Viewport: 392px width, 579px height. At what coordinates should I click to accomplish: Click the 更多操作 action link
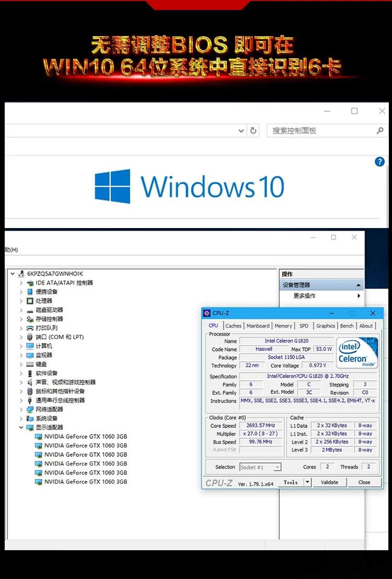[305, 296]
